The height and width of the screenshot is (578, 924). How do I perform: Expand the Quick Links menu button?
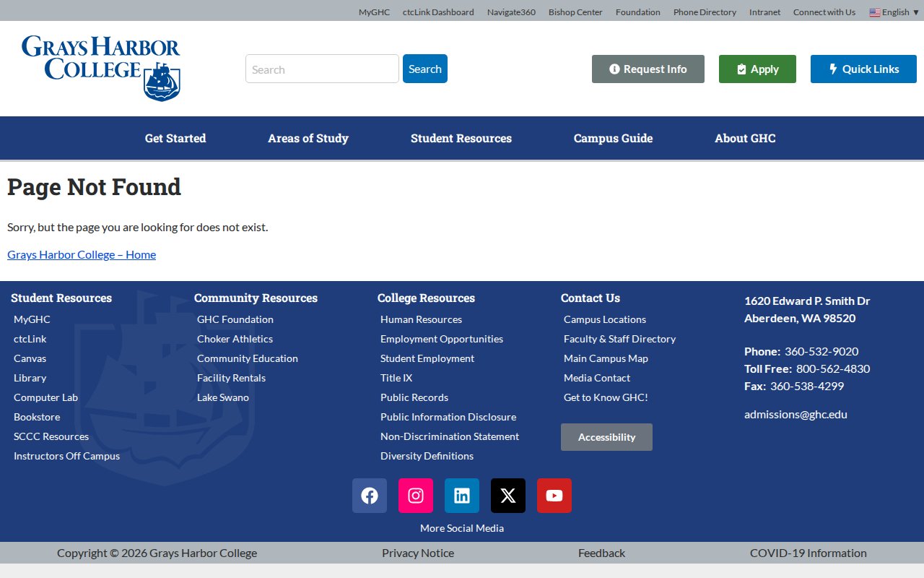pos(863,69)
